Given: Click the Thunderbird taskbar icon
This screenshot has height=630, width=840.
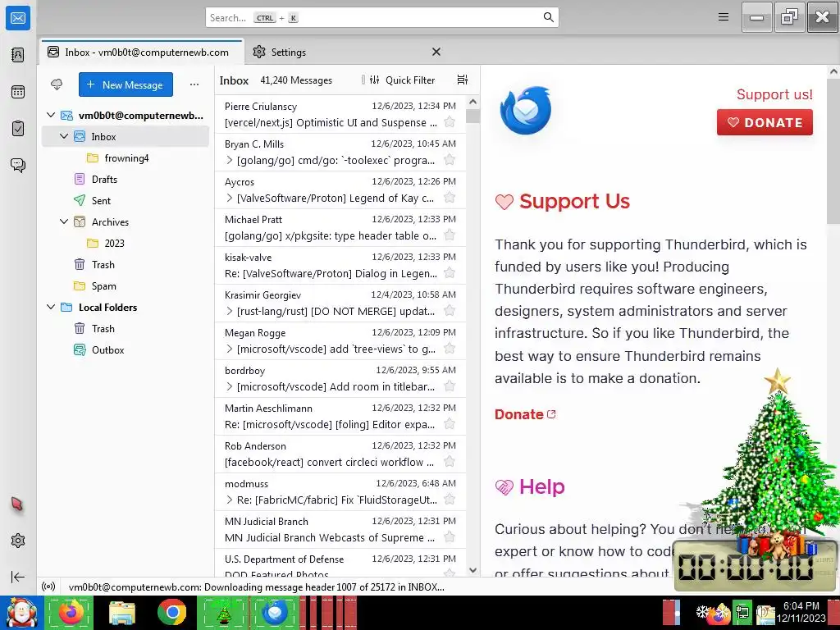Looking at the screenshot, I should 274,612.
